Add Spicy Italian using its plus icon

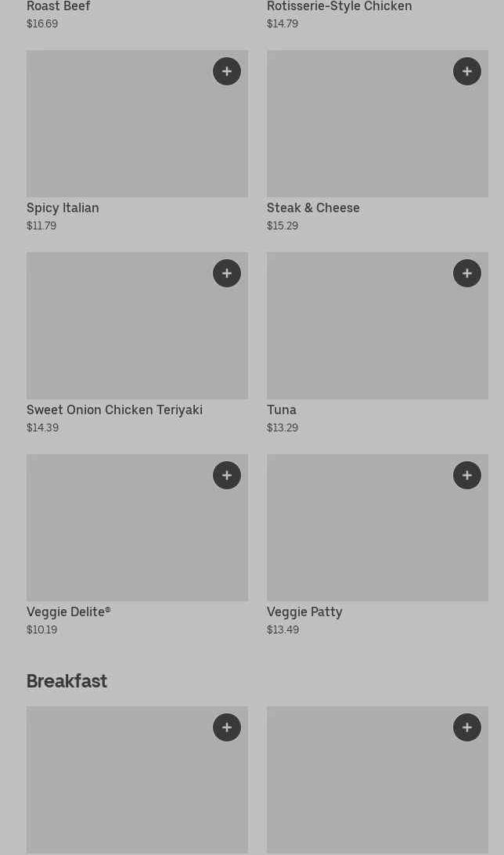227,71
